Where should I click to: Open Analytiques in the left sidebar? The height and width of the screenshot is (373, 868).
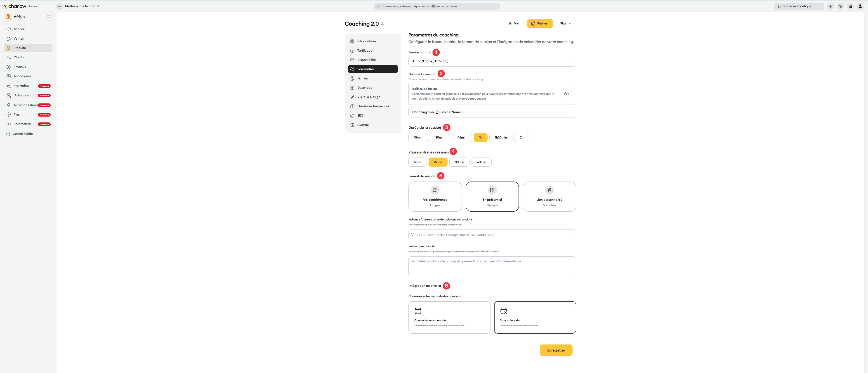click(22, 76)
